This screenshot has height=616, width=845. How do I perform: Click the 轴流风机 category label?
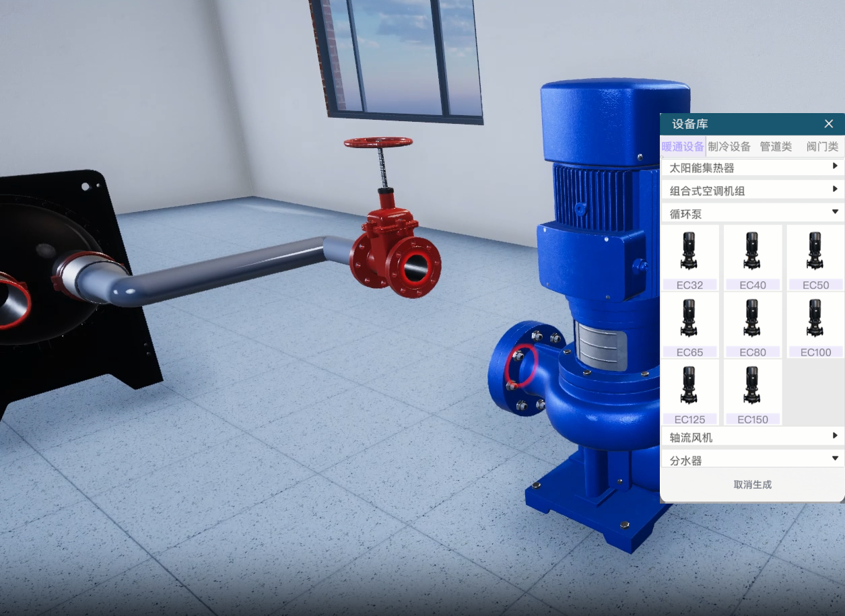691,438
